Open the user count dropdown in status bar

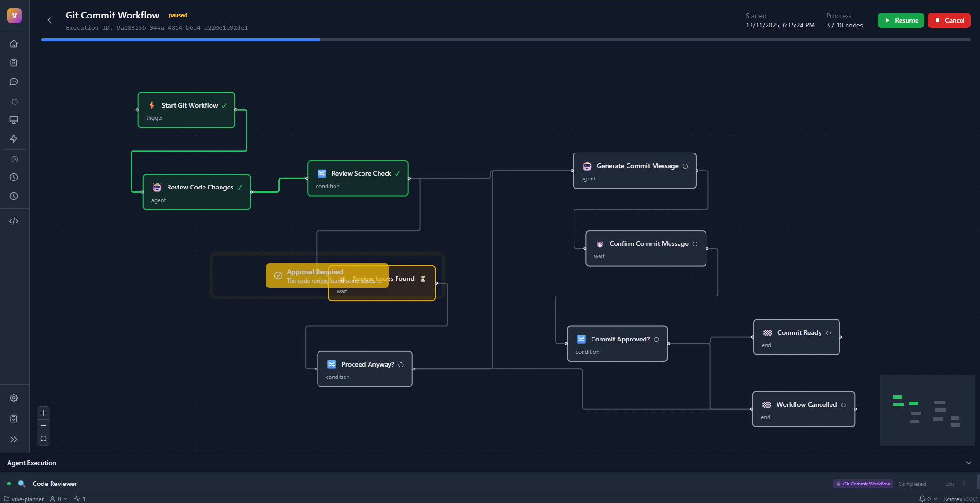58,499
